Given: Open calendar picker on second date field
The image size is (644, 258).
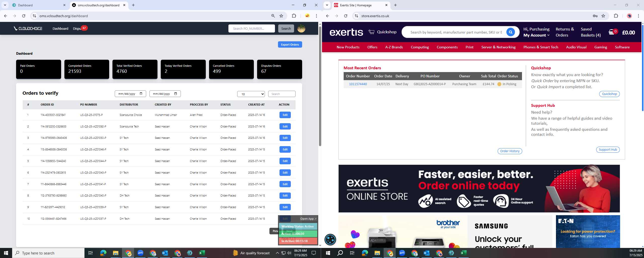Looking at the screenshot, I should click(176, 94).
